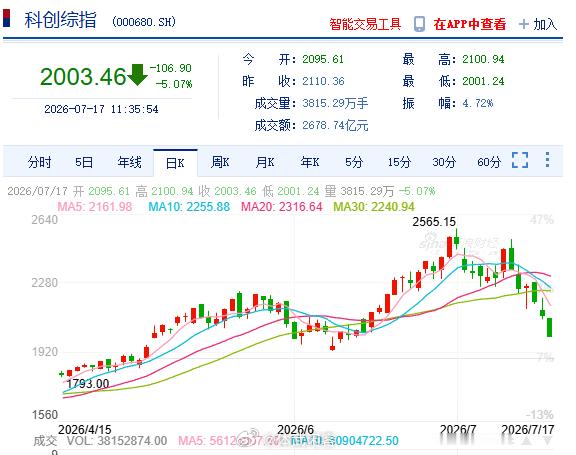The image size is (576, 455).
Task: Click the MA20: 2316.64 legend
Action: tap(281, 207)
